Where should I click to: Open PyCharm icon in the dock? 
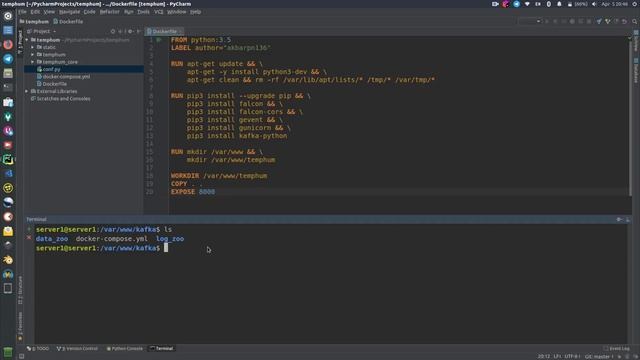(8, 159)
